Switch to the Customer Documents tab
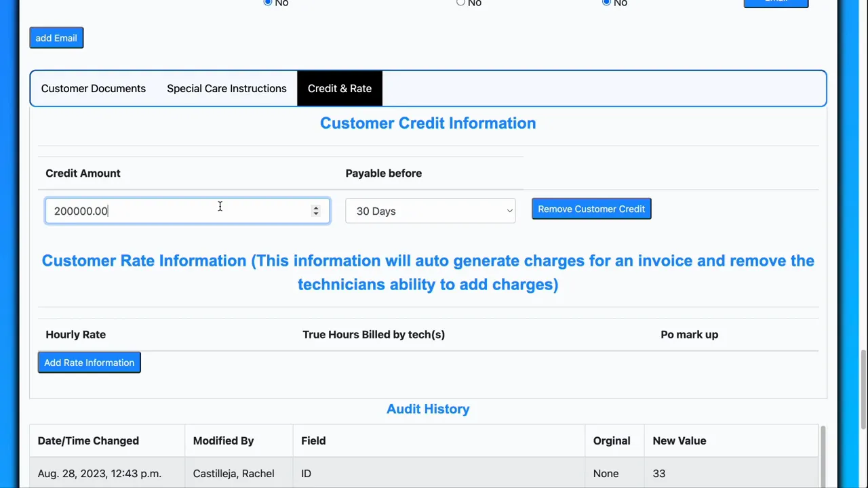Image resolution: width=868 pixels, height=488 pixels. coord(93,88)
